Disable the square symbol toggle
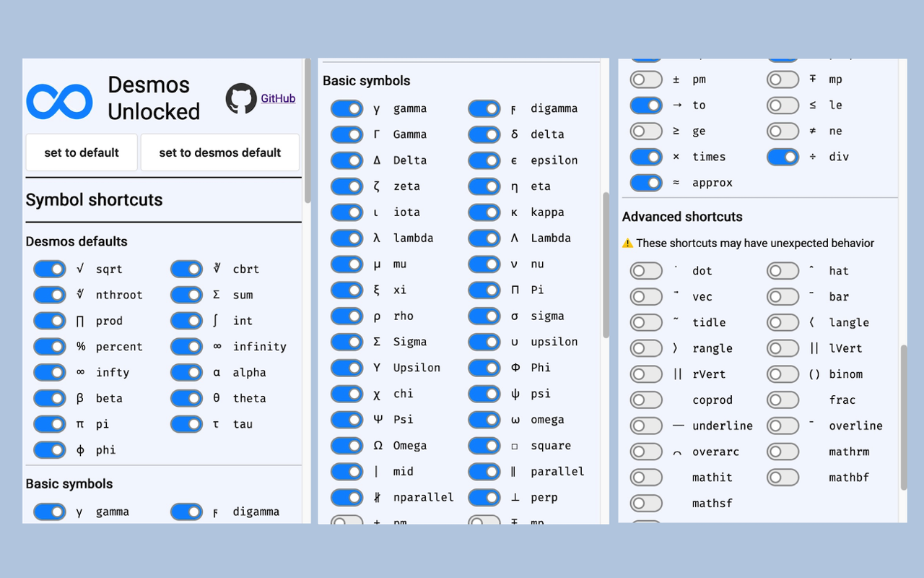This screenshot has width=924, height=578. coord(483,445)
